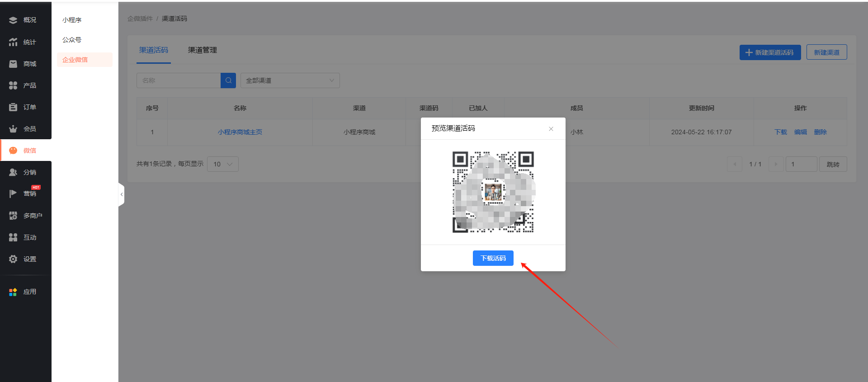Focus the page number jump input
Image resolution: width=868 pixels, height=382 pixels.
802,164
